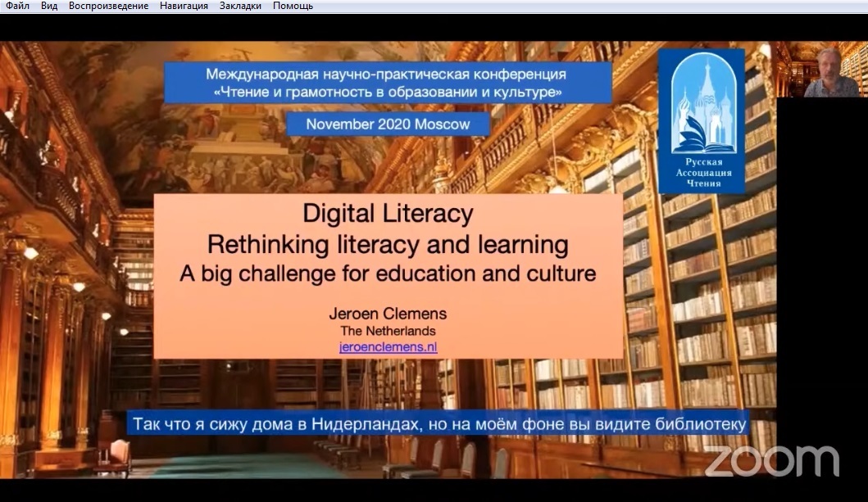Click the Zoom watermark logo

tap(771, 461)
